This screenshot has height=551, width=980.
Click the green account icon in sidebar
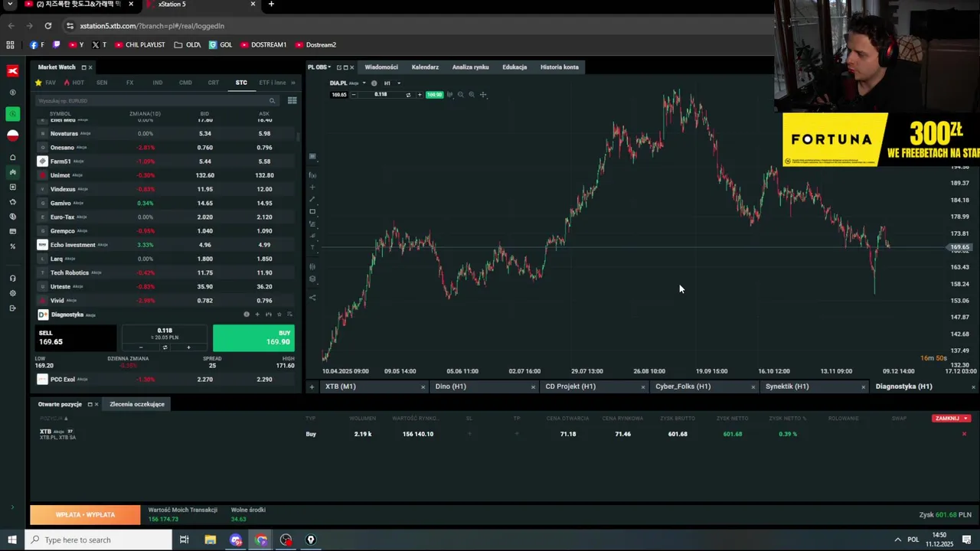[12, 114]
